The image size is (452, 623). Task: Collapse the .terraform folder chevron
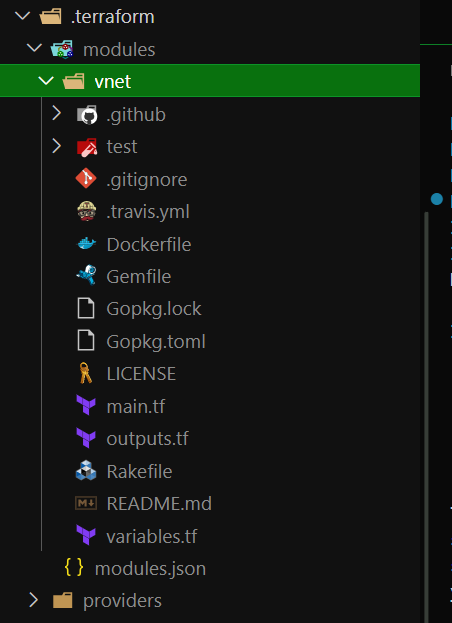click(23, 16)
